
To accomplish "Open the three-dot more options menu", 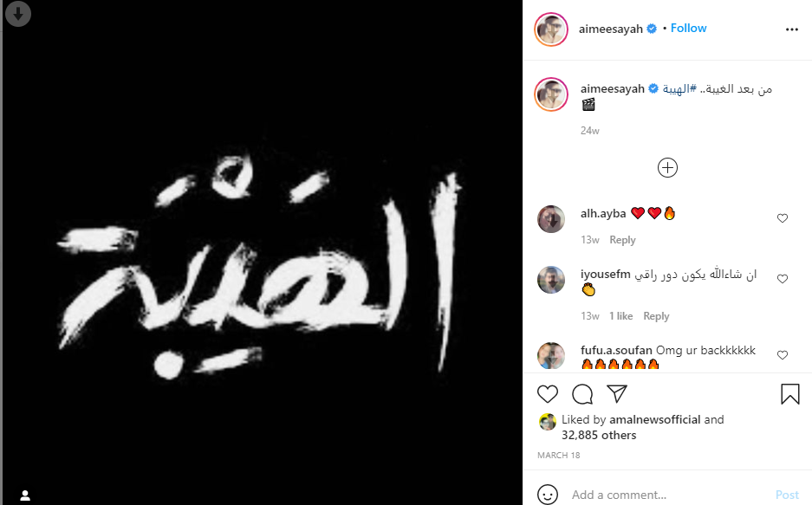I will click(x=792, y=29).
